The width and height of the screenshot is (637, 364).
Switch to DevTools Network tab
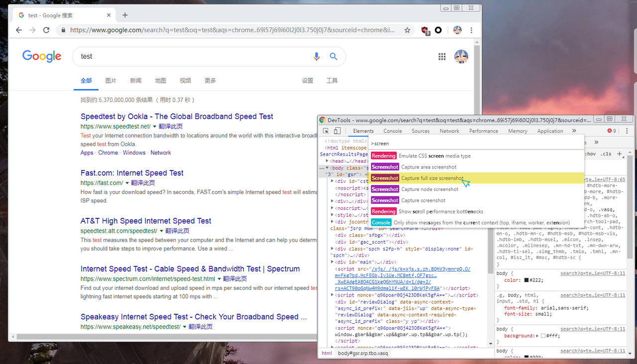[x=449, y=131]
